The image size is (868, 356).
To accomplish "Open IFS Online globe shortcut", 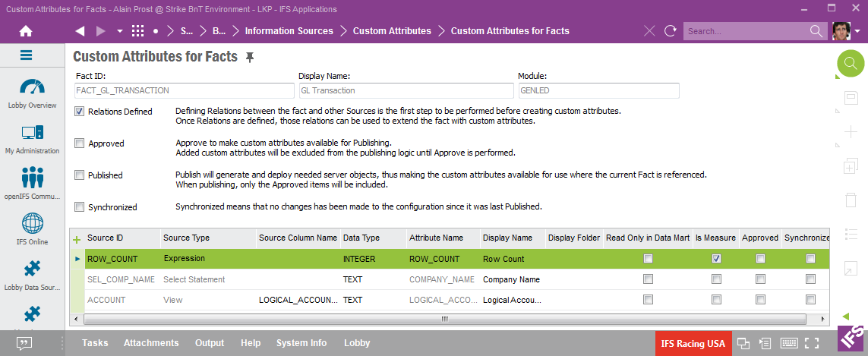I will click(x=32, y=229).
